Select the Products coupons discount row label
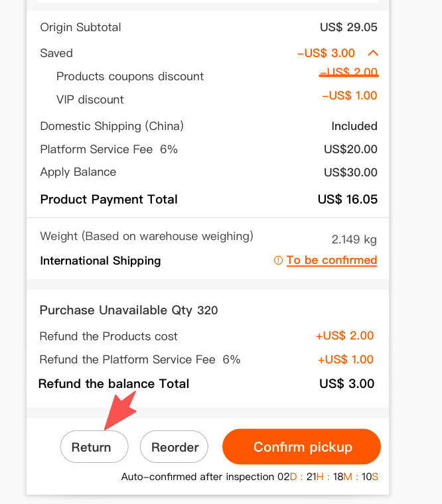This screenshot has height=504, width=442. click(130, 76)
